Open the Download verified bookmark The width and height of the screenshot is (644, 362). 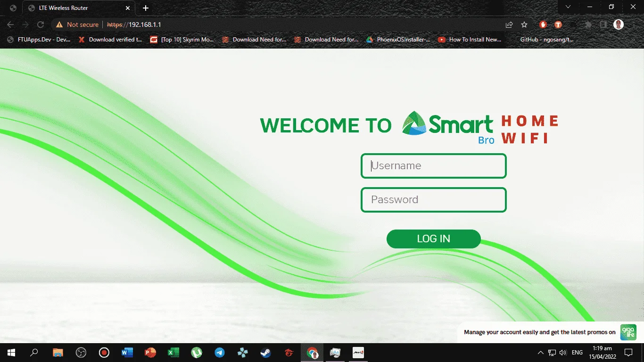pyautogui.click(x=111, y=40)
